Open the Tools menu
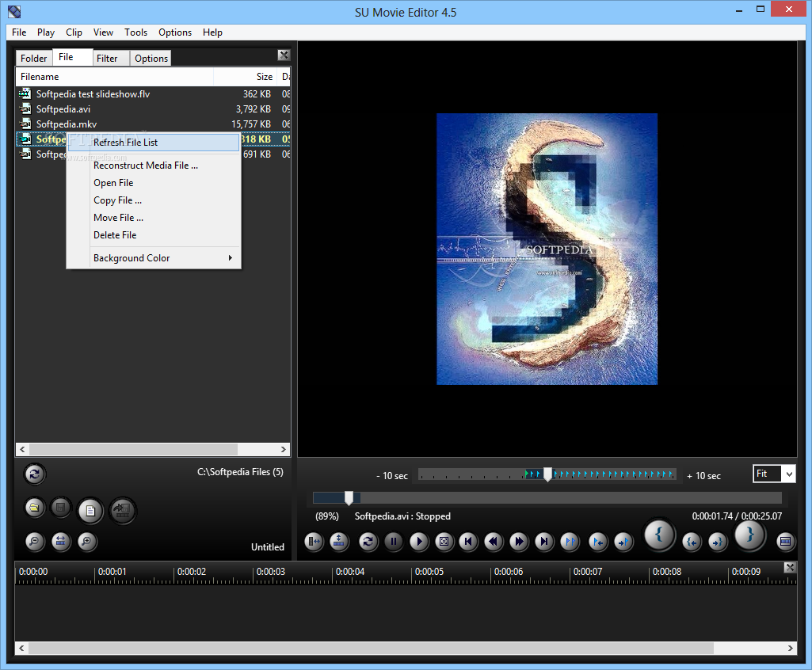This screenshot has height=670, width=812. 135,32
